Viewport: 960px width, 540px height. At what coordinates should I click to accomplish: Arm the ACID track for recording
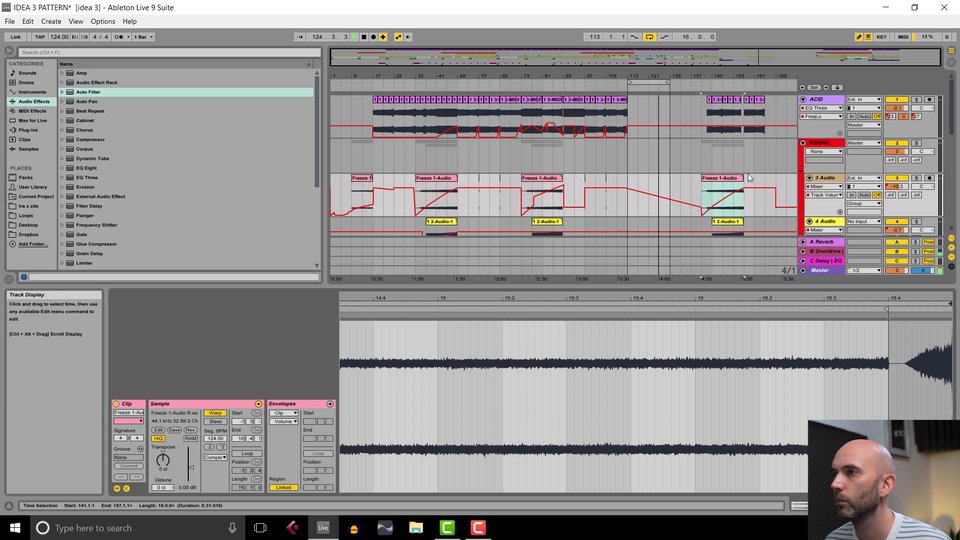point(929,99)
